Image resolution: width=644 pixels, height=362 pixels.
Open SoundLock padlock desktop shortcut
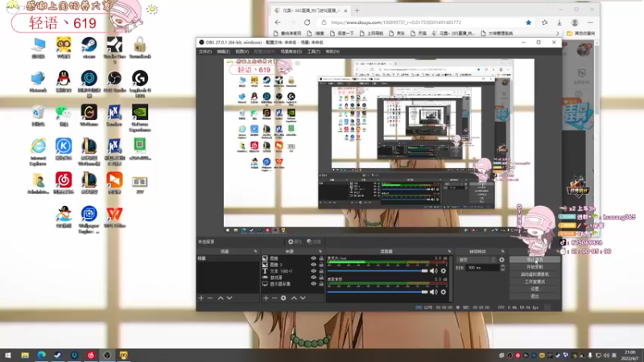coord(139,47)
